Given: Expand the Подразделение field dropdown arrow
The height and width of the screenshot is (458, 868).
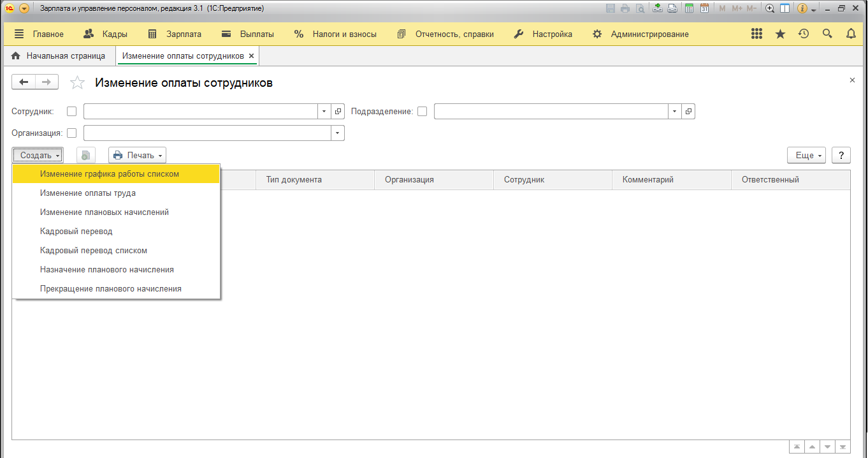Looking at the screenshot, I should tap(675, 112).
